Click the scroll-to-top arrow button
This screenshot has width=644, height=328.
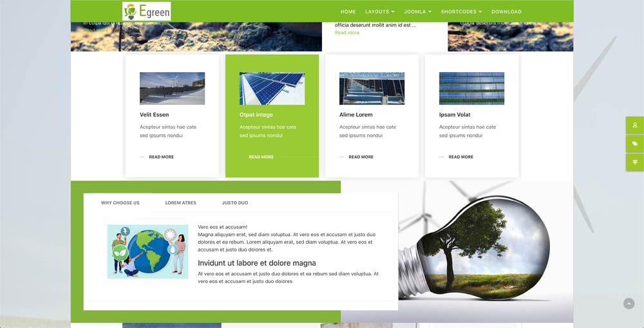click(629, 304)
